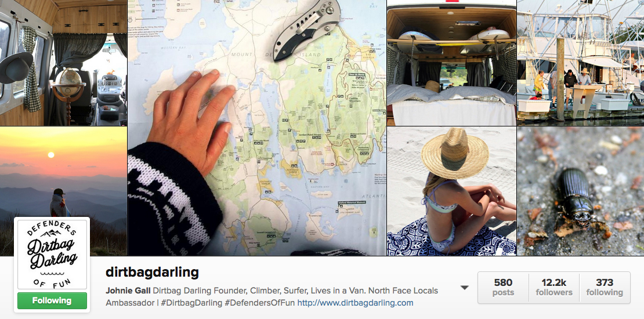Select the Johnie Gall name text

coord(128,291)
